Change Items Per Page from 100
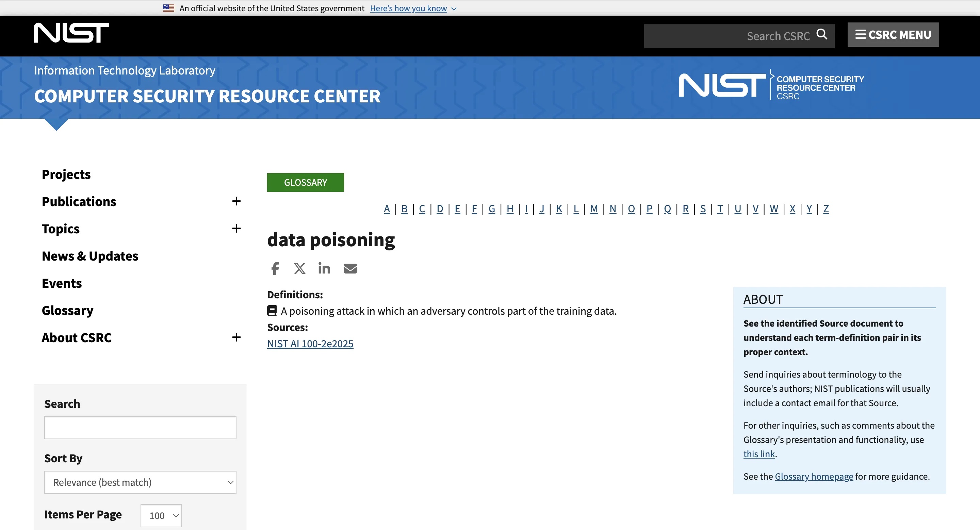980x530 pixels. tap(161, 516)
